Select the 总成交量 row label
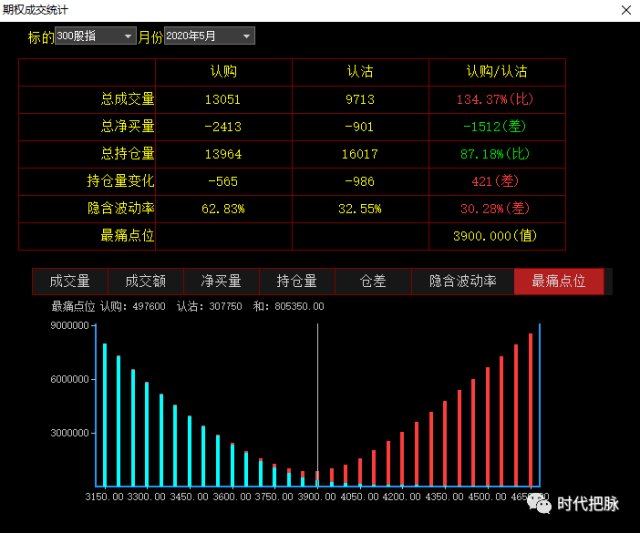Image resolution: width=640 pixels, height=533 pixels. point(127,99)
